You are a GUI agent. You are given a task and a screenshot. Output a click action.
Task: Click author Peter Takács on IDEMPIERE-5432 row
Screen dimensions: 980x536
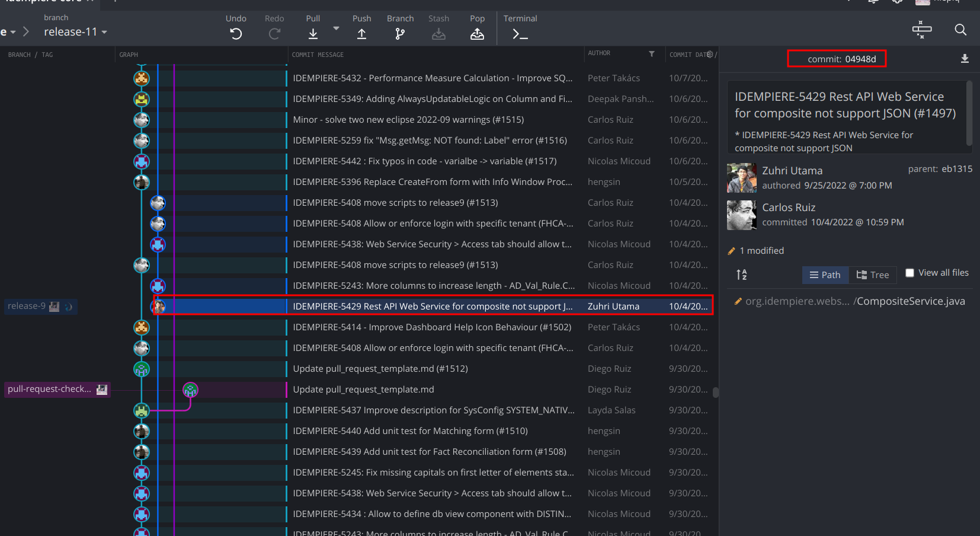point(614,78)
